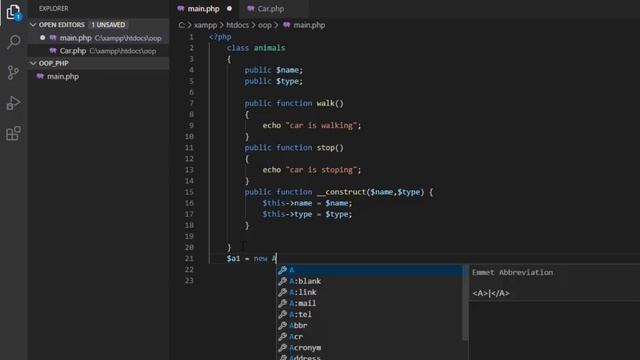Choose the 'A' Emmet suggestion

click(370, 270)
